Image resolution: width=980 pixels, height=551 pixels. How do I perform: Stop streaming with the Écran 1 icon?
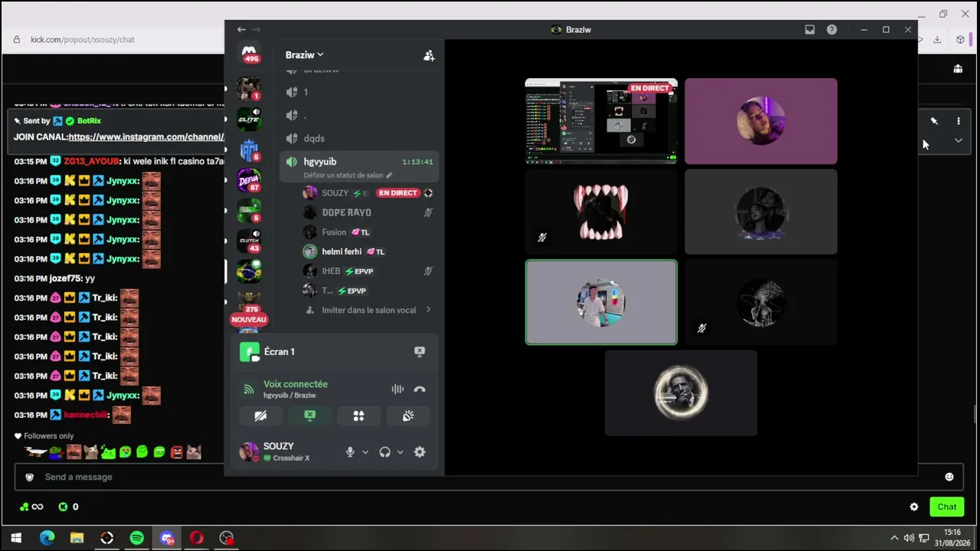[x=420, y=351]
